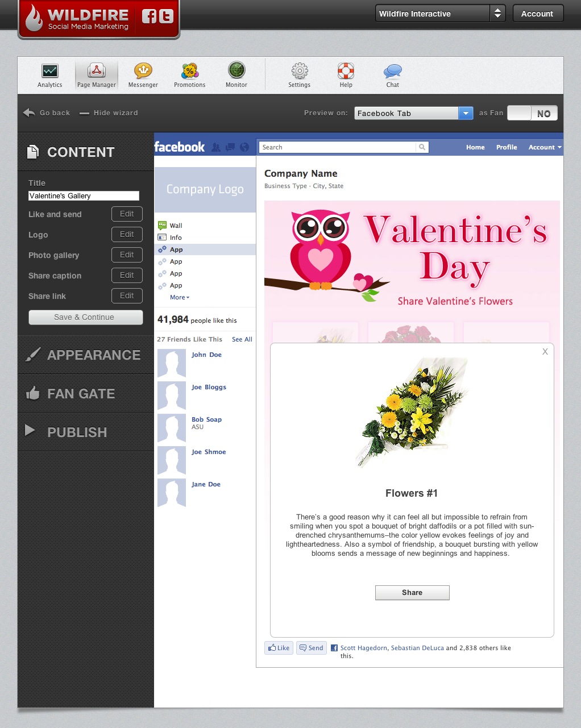Screen dimensions: 581x728
Task: Click the Title input field
Action: coord(84,195)
